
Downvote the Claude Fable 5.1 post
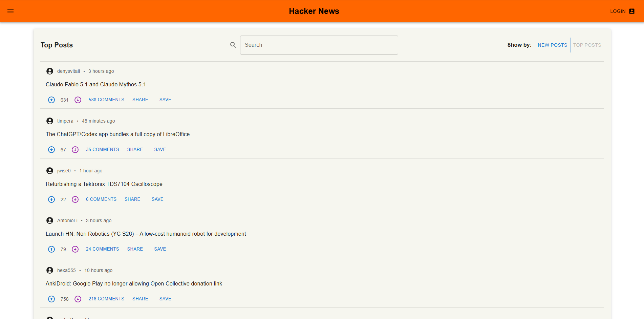78,100
